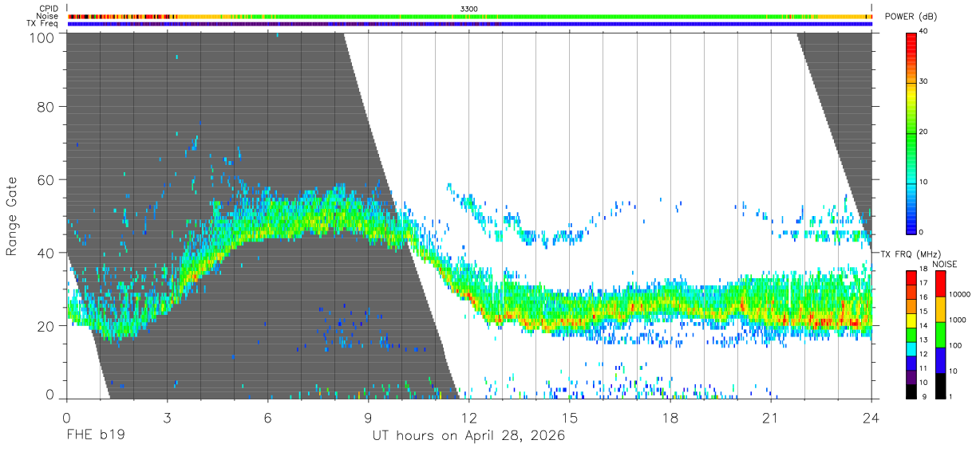Click the CPID value 3300
The width and height of the screenshot is (980, 452).
[469, 9]
